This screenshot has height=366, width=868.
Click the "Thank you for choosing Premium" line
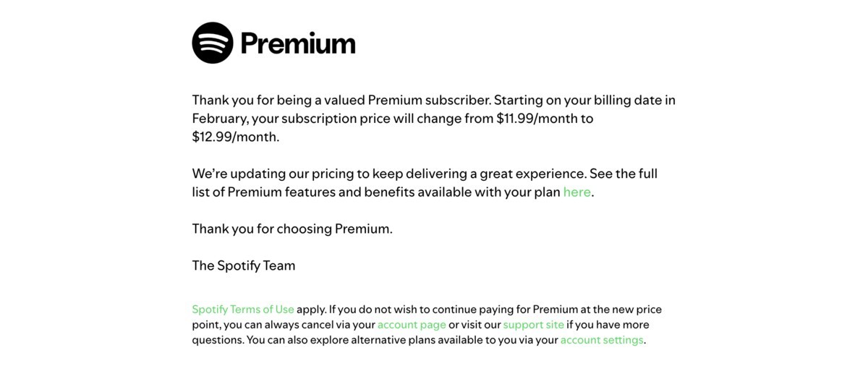[292, 229]
